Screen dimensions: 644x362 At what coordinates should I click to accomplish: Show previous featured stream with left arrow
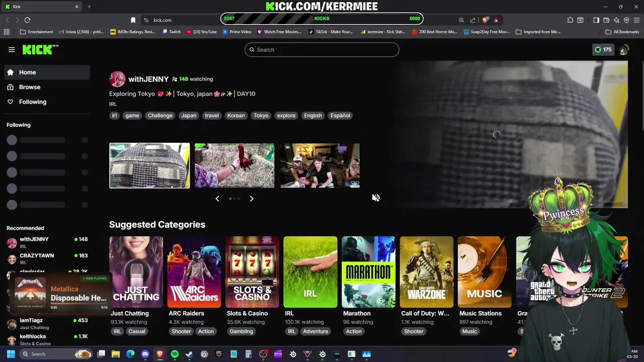point(217,199)
